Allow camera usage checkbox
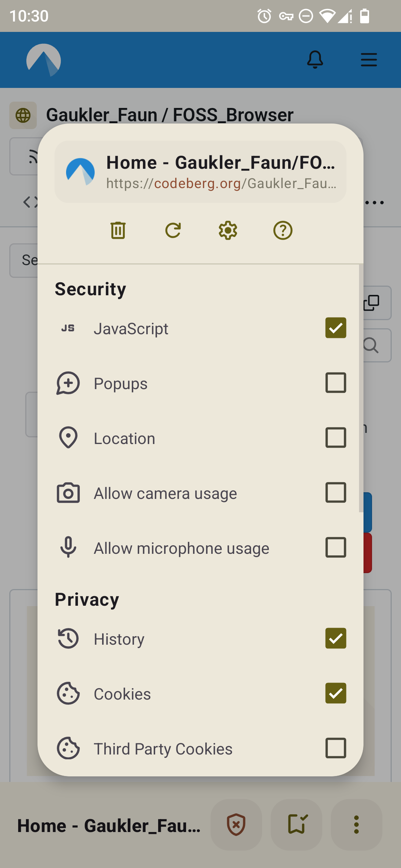Image resolution: width=401 pixels, height=868 pixels. [336, 493]
